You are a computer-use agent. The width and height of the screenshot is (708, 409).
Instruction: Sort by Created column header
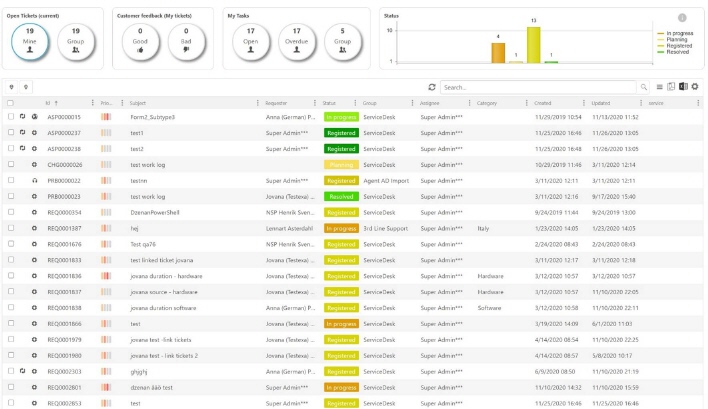[x=543, y=103]
